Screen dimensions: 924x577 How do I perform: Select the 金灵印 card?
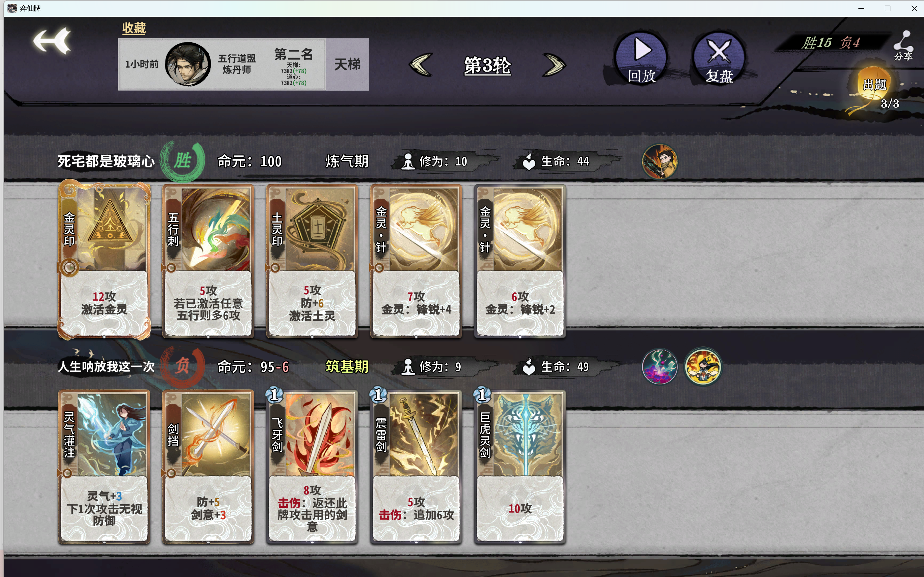tap(104, 261)
